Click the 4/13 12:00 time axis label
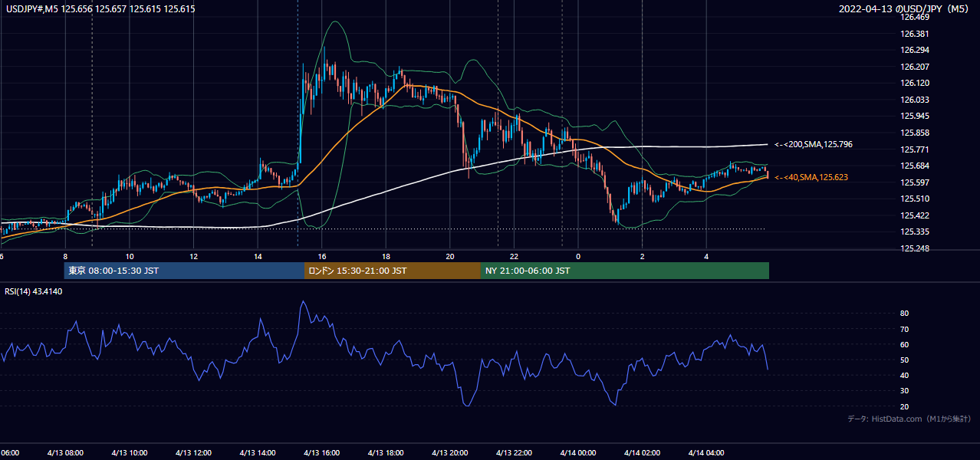This screenshot has width=980, height=460. point(193,452)
